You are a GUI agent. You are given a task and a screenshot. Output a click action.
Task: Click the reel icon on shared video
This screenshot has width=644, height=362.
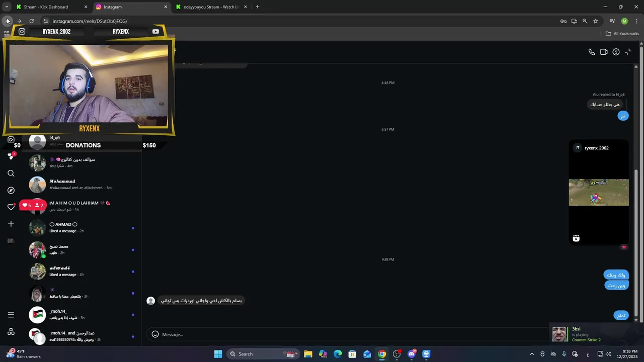[x=576, y=238]
